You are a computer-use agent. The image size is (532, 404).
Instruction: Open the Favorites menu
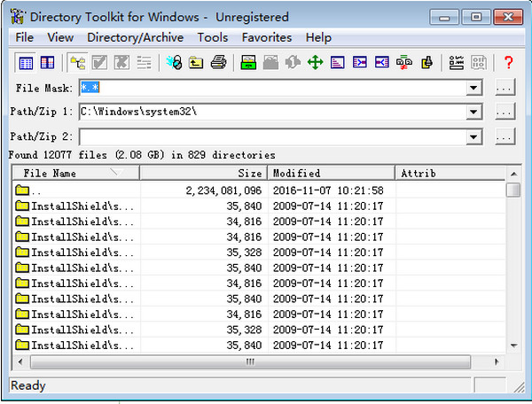(x=267, y=37)
